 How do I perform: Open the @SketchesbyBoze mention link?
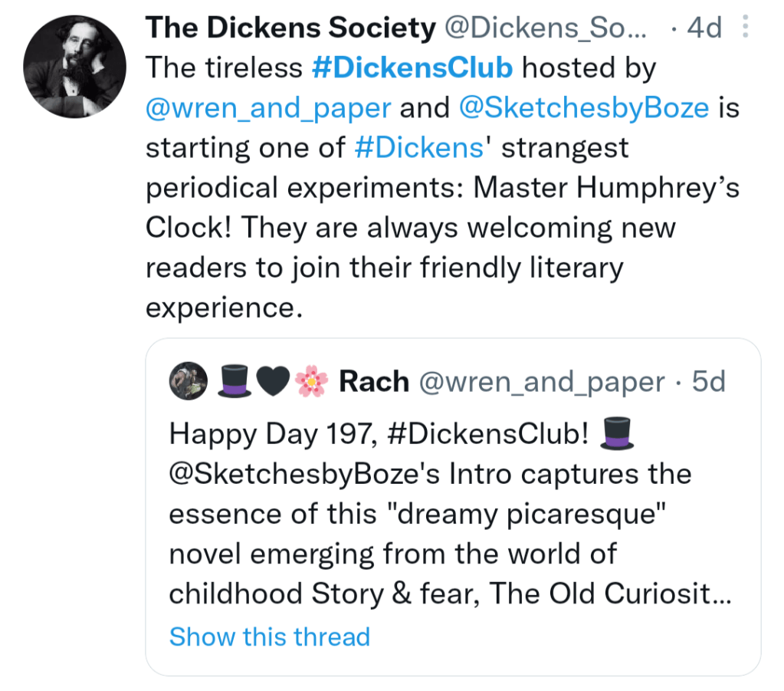582,108
